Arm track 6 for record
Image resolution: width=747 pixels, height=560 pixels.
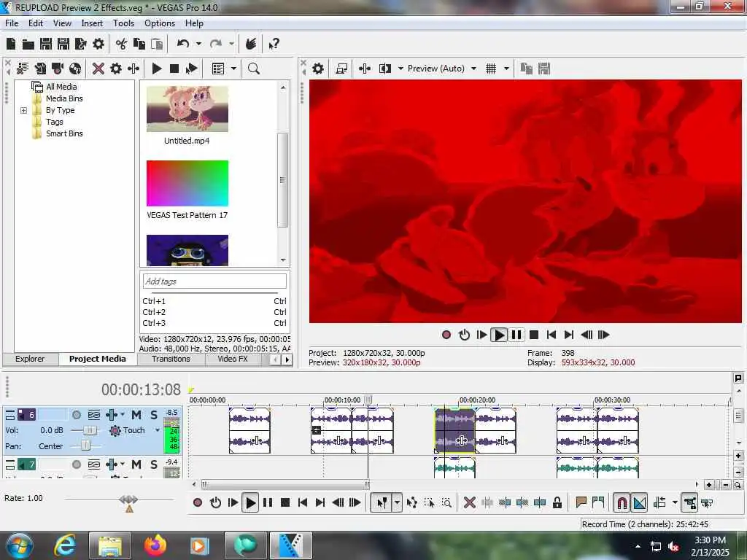[76, 415]
